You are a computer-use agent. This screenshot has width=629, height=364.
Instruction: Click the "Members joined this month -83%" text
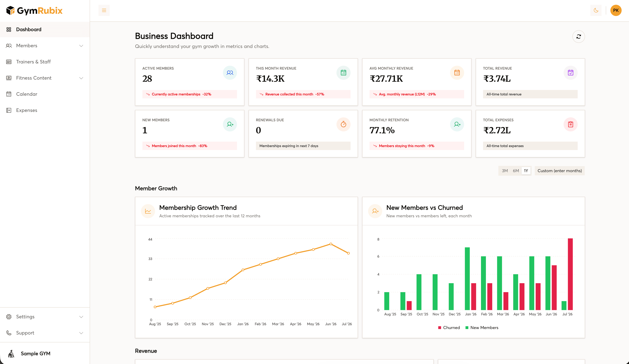pos(179,146)
